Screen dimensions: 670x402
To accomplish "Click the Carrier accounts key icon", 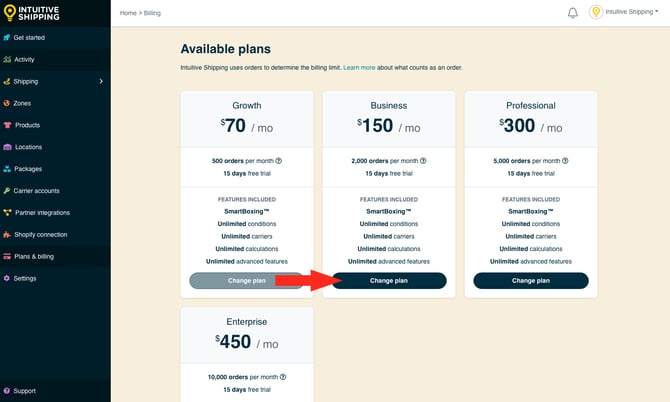I will (7, 190).
